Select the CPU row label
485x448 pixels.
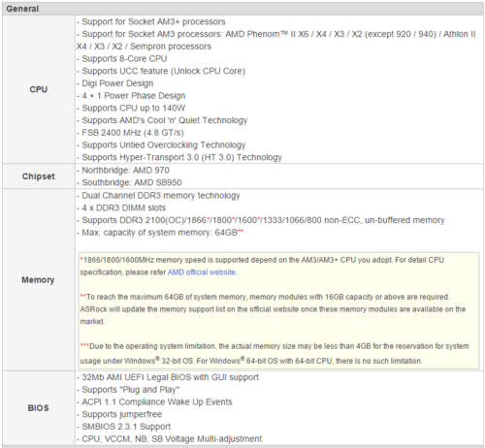[38, 89]
